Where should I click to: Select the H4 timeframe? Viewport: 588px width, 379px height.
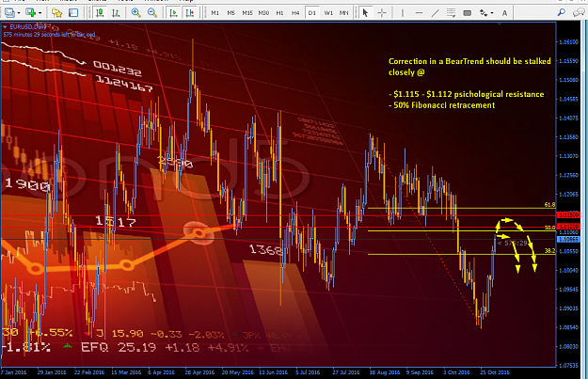[295, 13]
